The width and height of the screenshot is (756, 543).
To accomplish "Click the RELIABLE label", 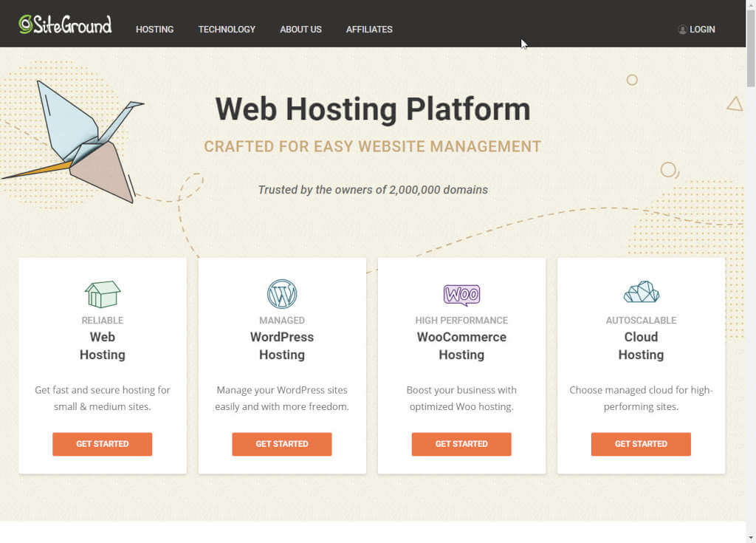I will coord(102,321).
